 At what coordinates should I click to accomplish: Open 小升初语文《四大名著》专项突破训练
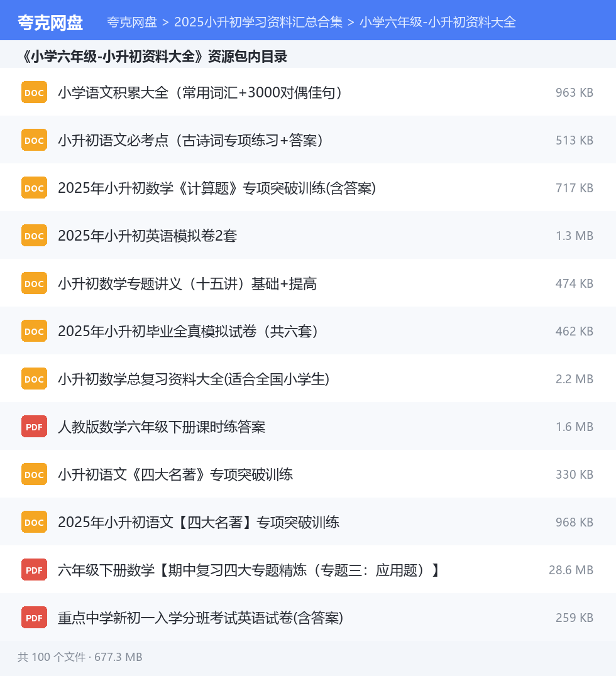(175, 475)
